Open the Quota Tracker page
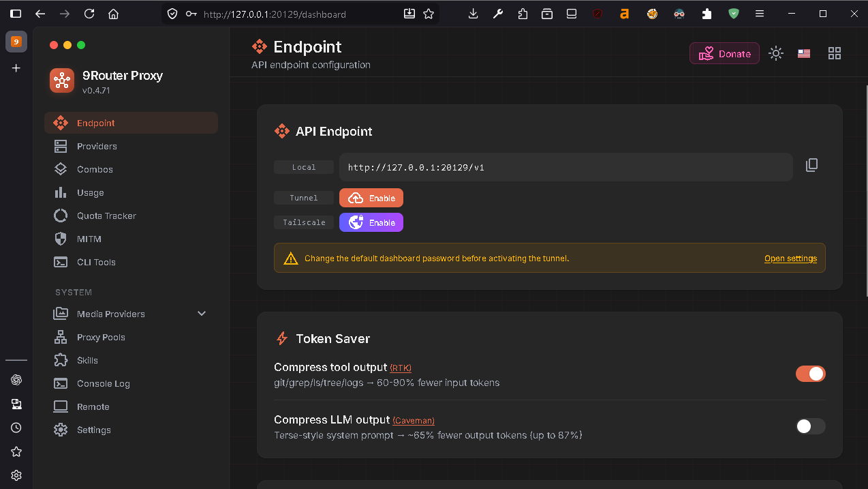The width and height of the screenshot is (868, 489). coord(131,216)
